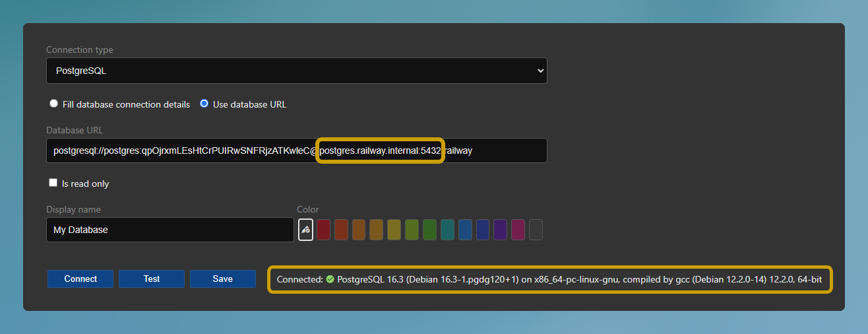868x334 pixels.
Task: Click the Display name field containing My Database
Action: pyautogui.click(x=170, y=230)
